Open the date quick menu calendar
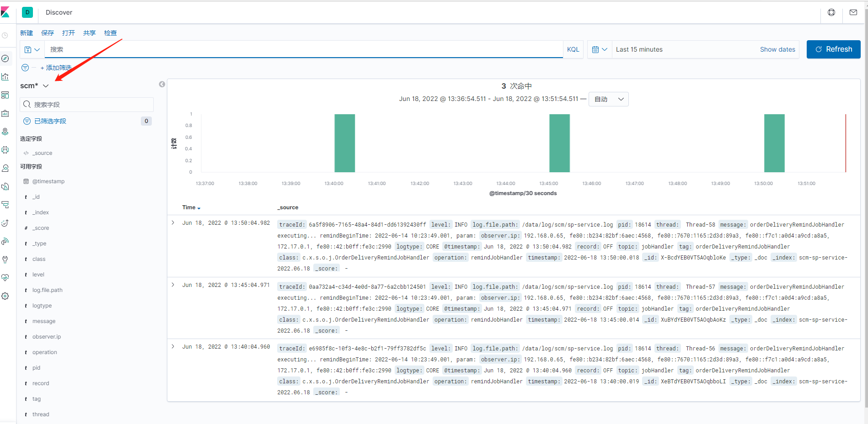Screen dimensions: 868x424 pos(599,49)
